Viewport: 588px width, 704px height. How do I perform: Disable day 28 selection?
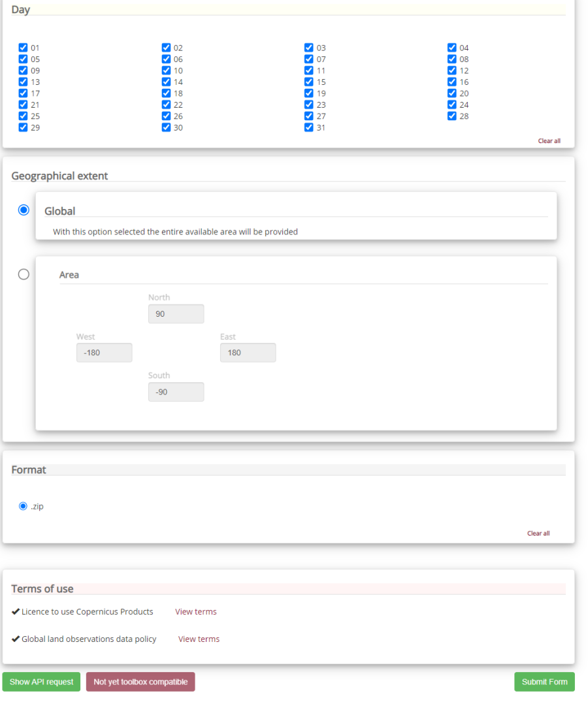pyautogui.click(x=452, y=116)
